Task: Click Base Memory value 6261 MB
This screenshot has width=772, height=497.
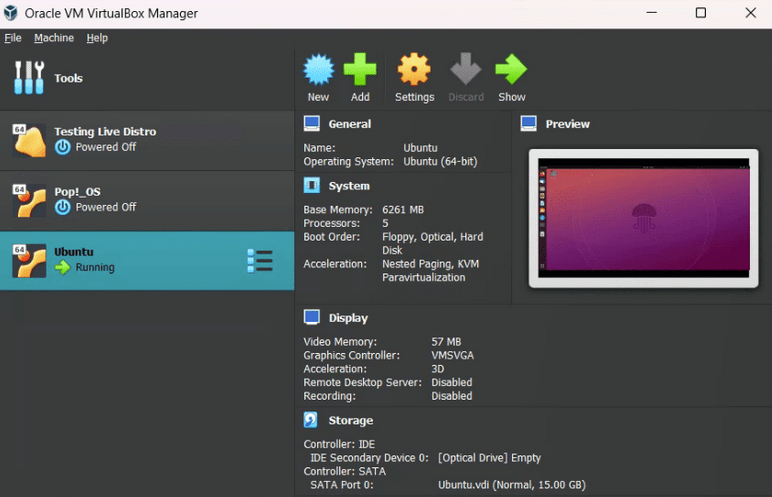Action: [x=403, y=210]
